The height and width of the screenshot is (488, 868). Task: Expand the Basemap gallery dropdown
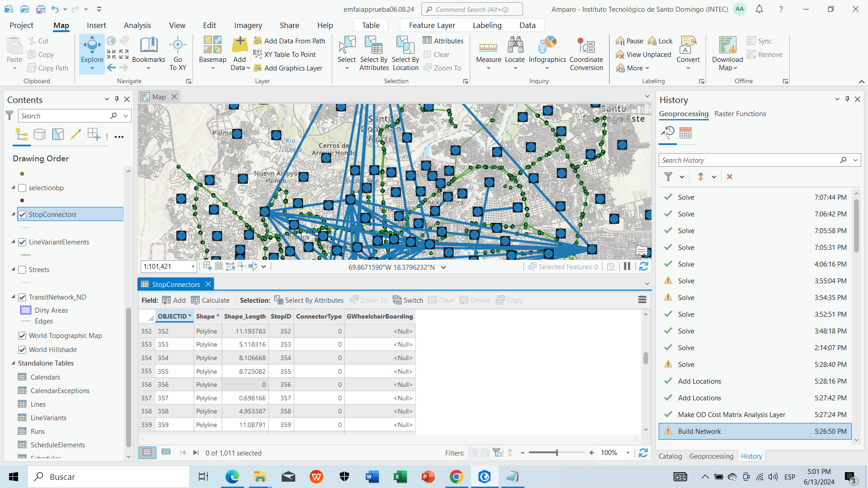pos(212,68)
